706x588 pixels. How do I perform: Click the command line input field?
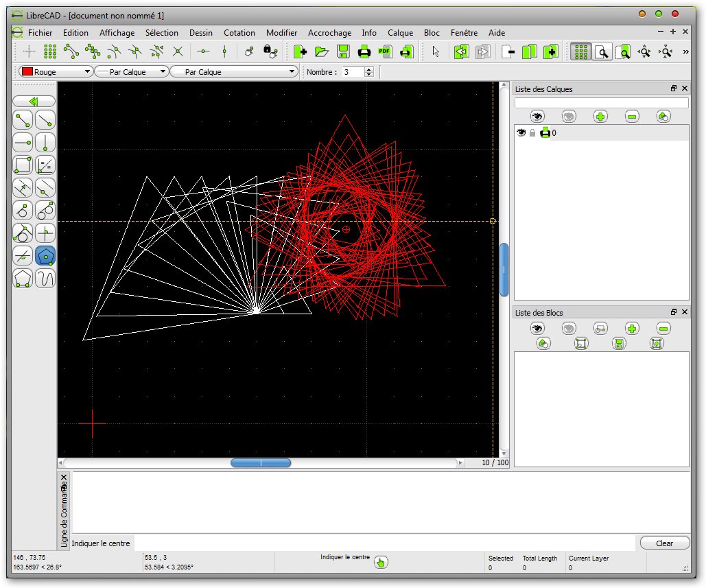(x=384, y=543)
